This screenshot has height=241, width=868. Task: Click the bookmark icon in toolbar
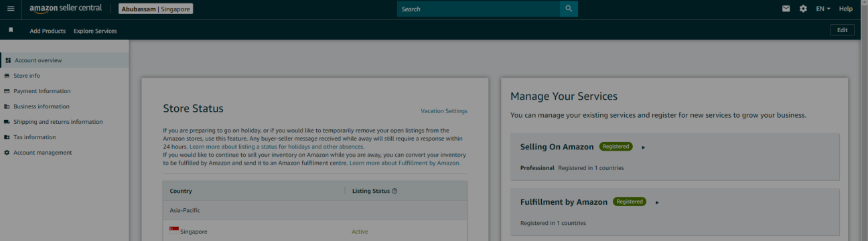pos(11,30)
